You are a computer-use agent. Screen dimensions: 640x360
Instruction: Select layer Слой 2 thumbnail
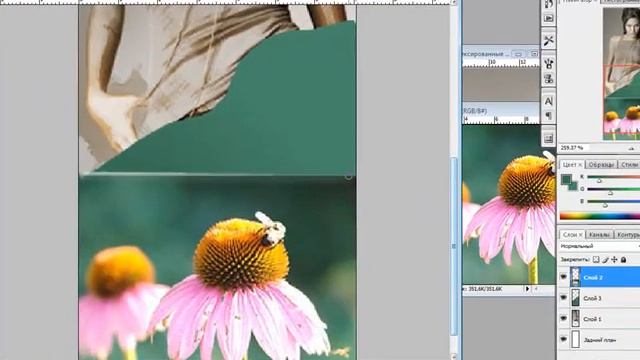(x=575, y=277)
